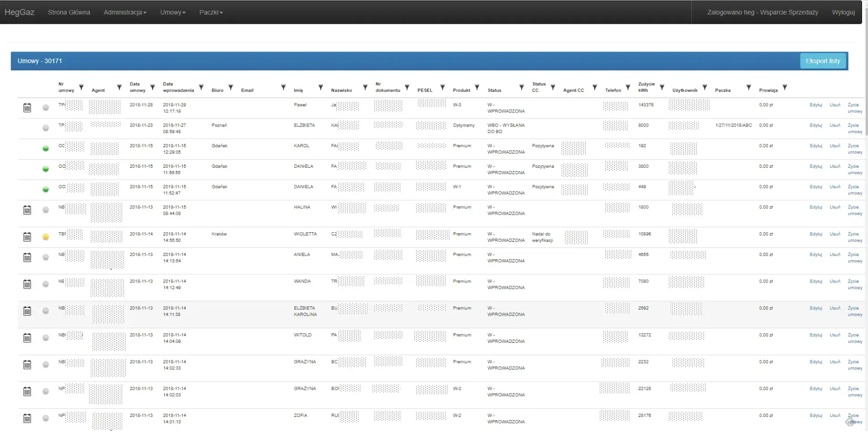Click Wyloguj to log out
The image size is (868, 448).
(x=843, y=12)
